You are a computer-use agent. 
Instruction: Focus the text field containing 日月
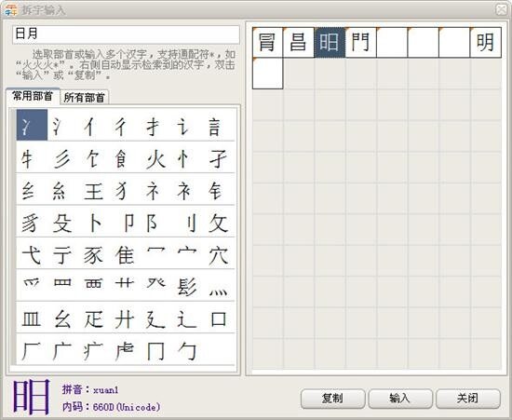pyautogui.click(x=126, y=34)
